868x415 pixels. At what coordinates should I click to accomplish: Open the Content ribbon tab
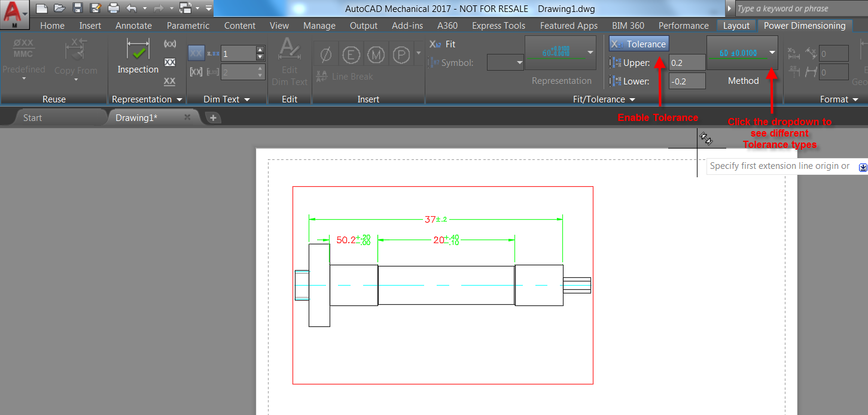239,26
